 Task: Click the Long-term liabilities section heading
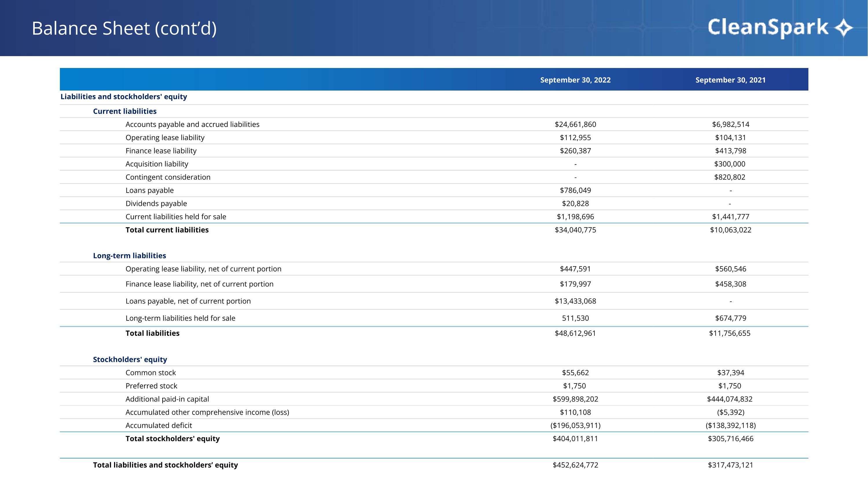(129, 256)
